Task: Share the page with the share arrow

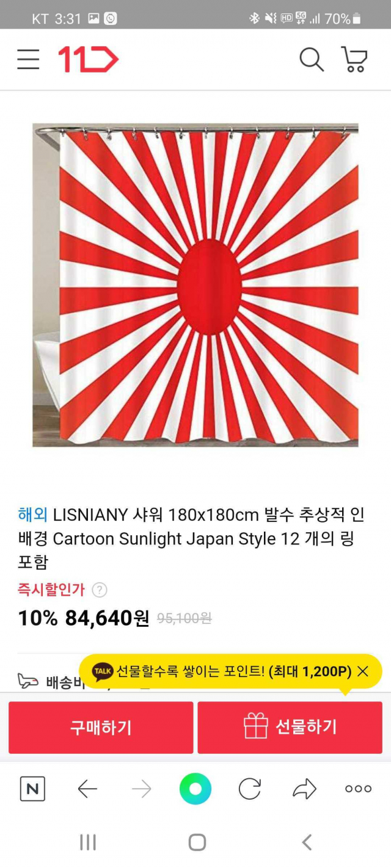Action: (x=304, y=789)
